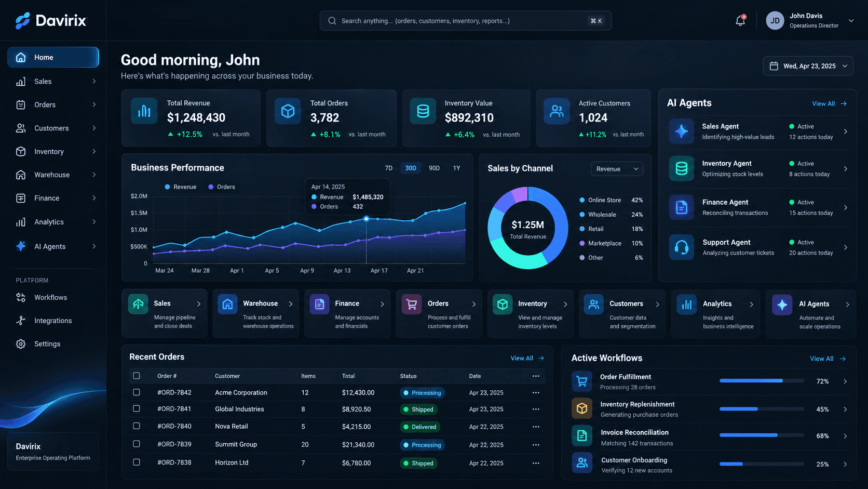The height and width of the screenshot is (489, 868).
Task: Go to Home in sidebar
Action: [53, 57]
